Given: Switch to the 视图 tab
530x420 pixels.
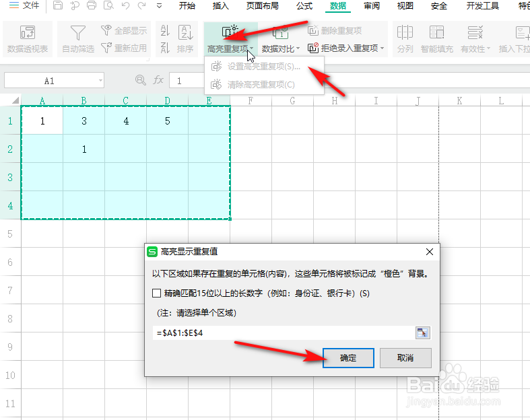Looking at the screenshot, I should click(x=405, y=6).
